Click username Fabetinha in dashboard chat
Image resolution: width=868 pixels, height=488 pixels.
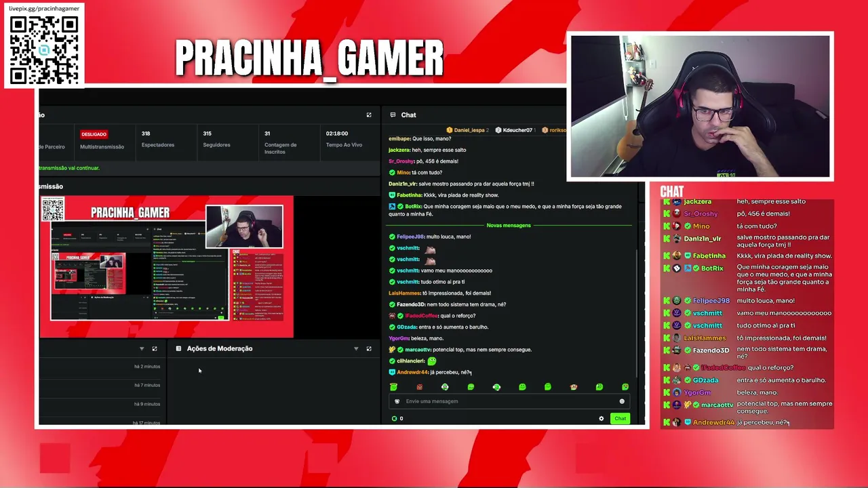[410, 195]
